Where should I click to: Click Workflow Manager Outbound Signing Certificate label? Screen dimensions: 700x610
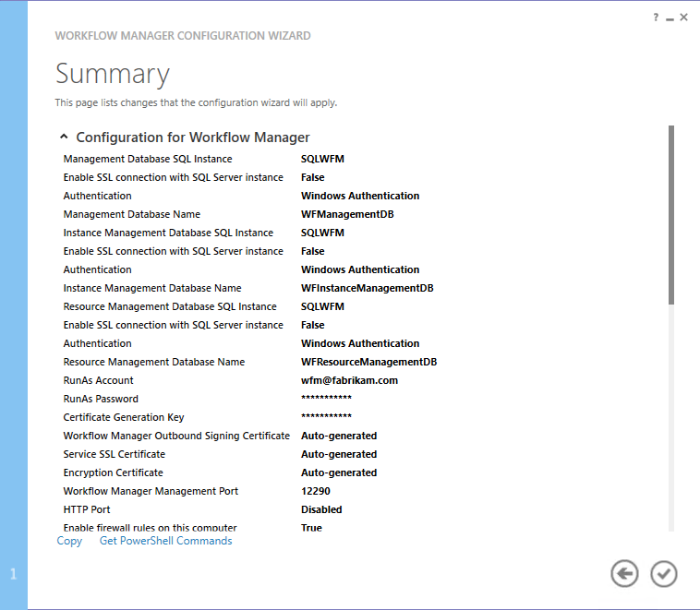coord(176,436)
